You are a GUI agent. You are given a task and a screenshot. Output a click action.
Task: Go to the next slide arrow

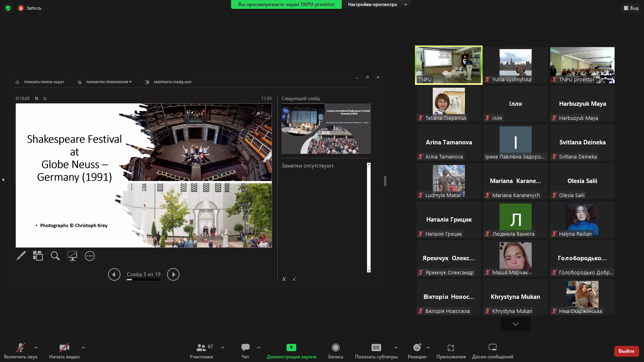point(173,274)
